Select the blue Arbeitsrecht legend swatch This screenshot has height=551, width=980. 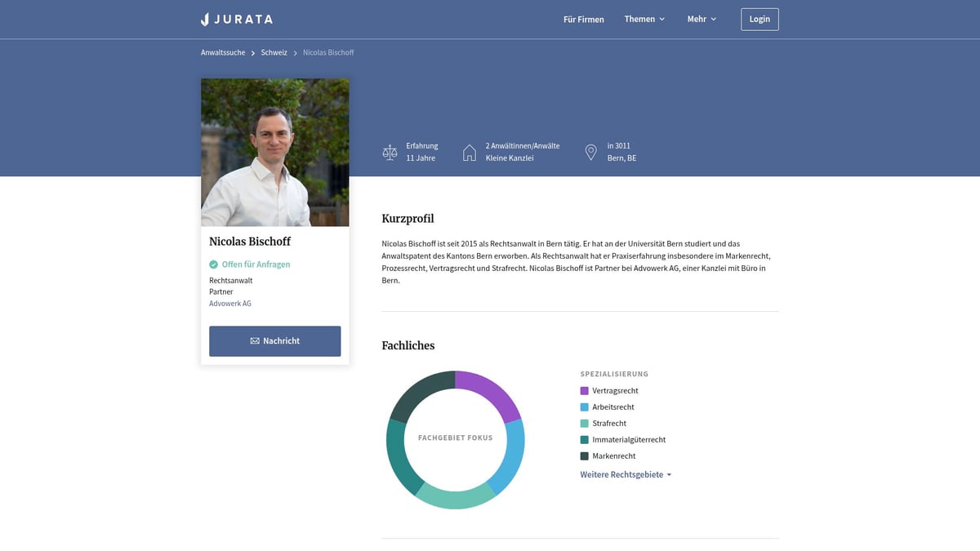coord(584,407)
